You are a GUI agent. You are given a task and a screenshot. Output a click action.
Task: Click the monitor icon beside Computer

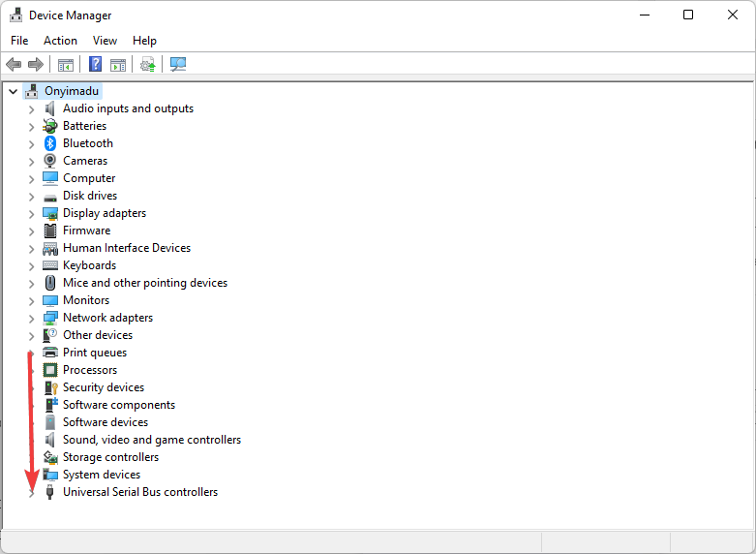50,178
